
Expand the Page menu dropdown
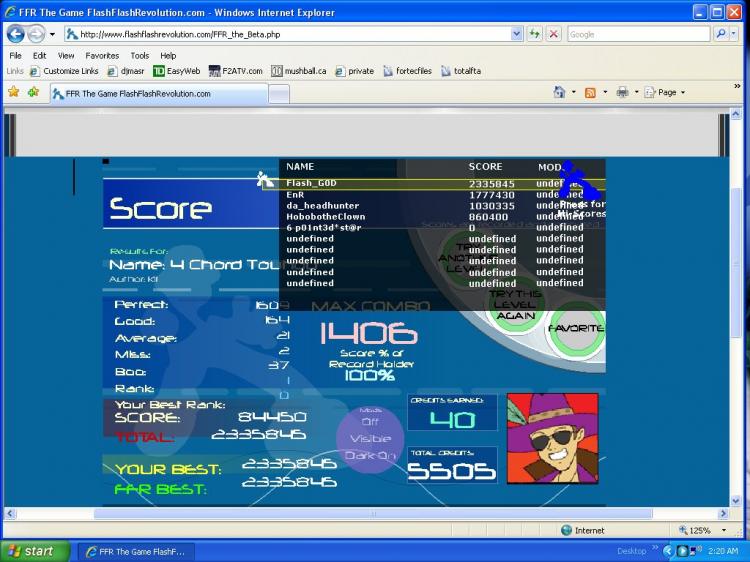pyautogui.click(x=668, y=92)
